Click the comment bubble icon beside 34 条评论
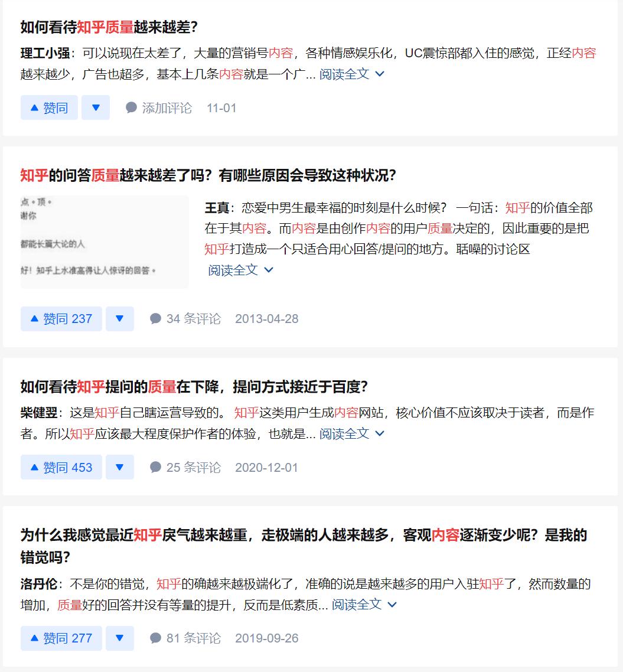This screenshot has height=672, width=623. click(155, 319)
